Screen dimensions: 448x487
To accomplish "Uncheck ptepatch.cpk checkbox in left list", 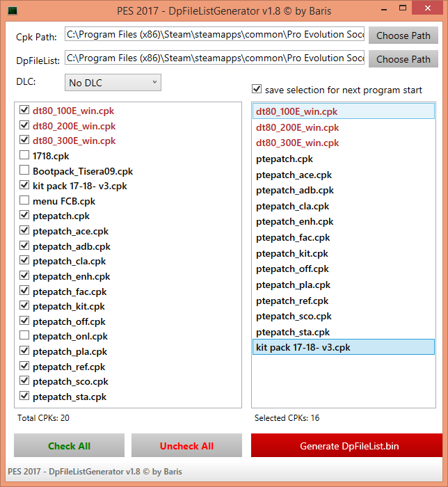I will click(x=24, y=215).
